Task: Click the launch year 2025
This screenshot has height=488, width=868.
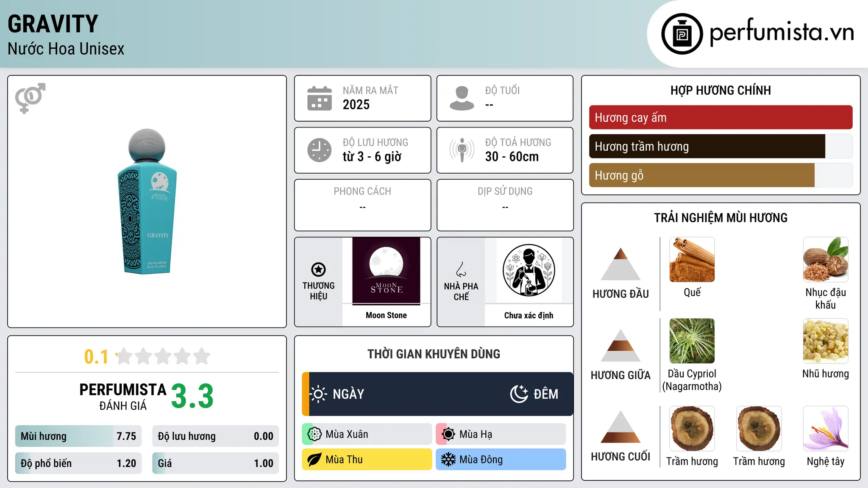Action: pos(356,105)
